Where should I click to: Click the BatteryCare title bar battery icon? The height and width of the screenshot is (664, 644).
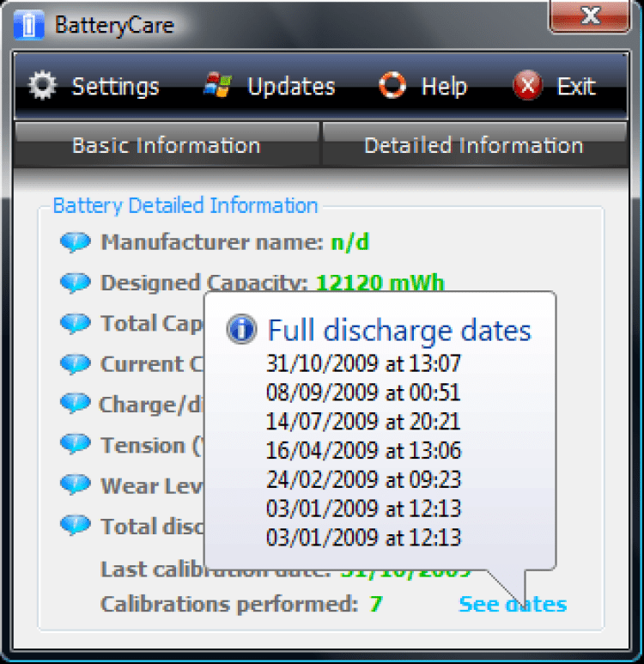(29, 26)
